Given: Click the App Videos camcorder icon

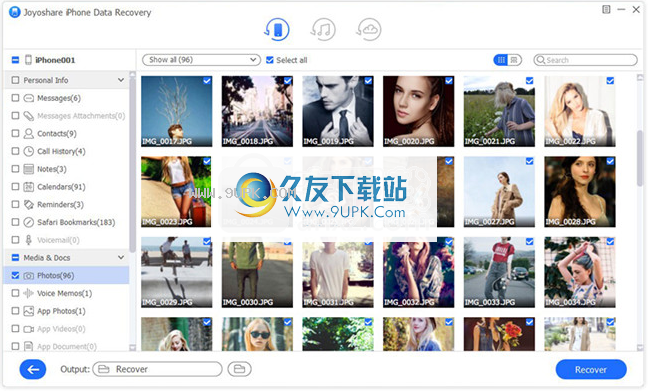Looking at the screenshot, I should (x=29, y=329).
